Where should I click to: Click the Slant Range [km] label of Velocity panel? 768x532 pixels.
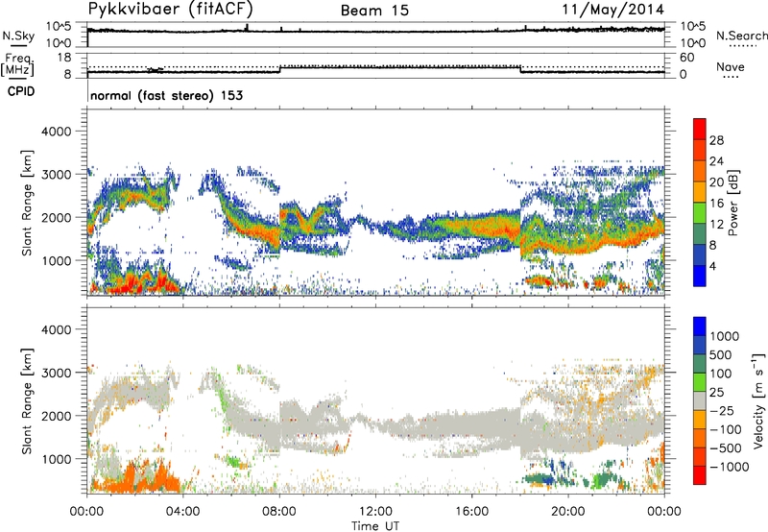tap(27, 400)
